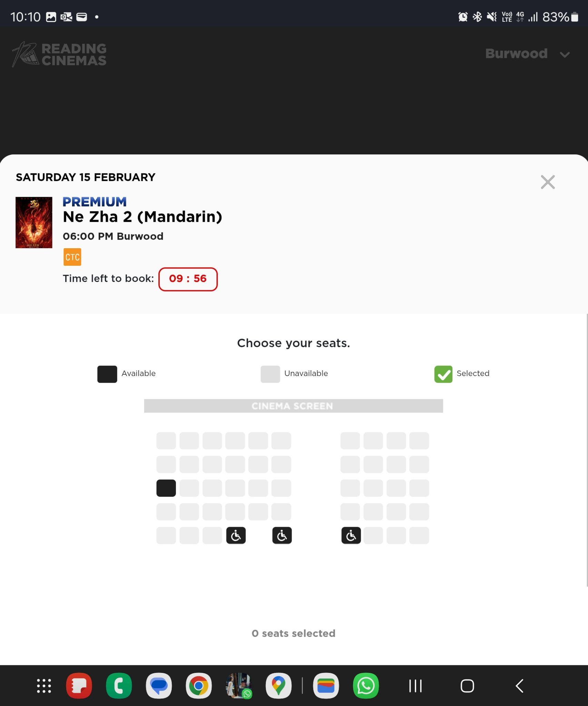Tap the black Available legend swatch
The width and height of the screenshot is (588, 706).
(x=107, y=374)
